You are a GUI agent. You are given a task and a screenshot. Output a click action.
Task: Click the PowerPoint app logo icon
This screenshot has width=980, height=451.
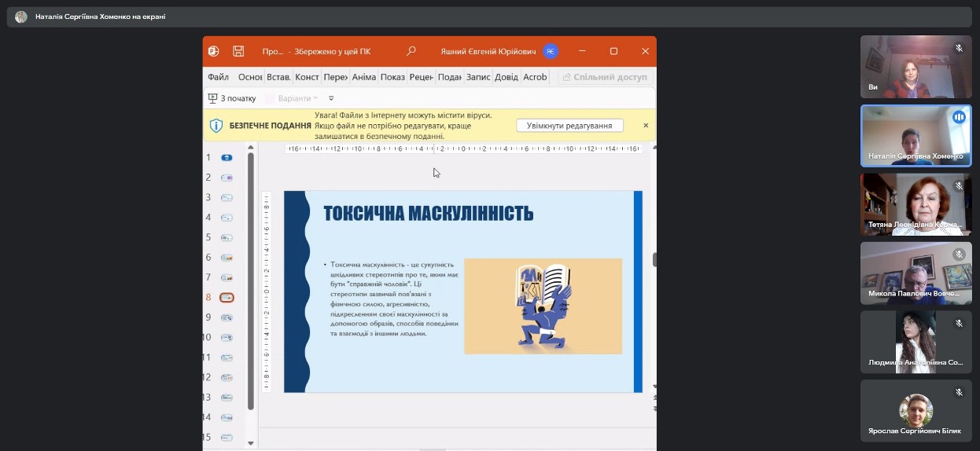pyautogui.click(x=214, y=51)
